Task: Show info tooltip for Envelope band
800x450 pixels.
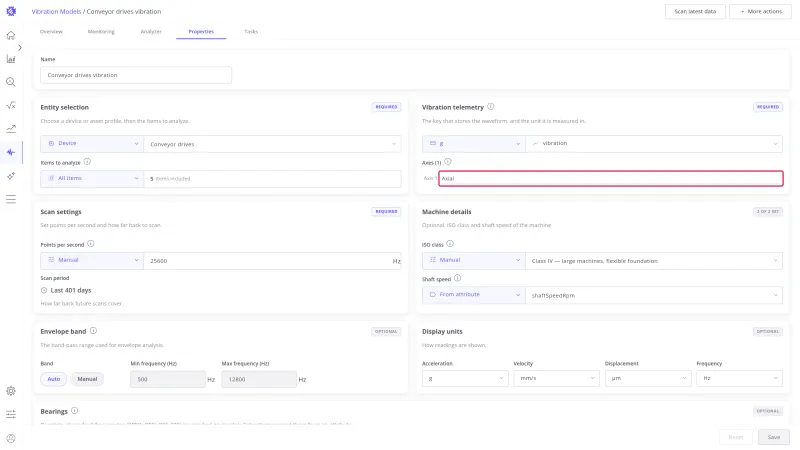Action: pos(93,331)
